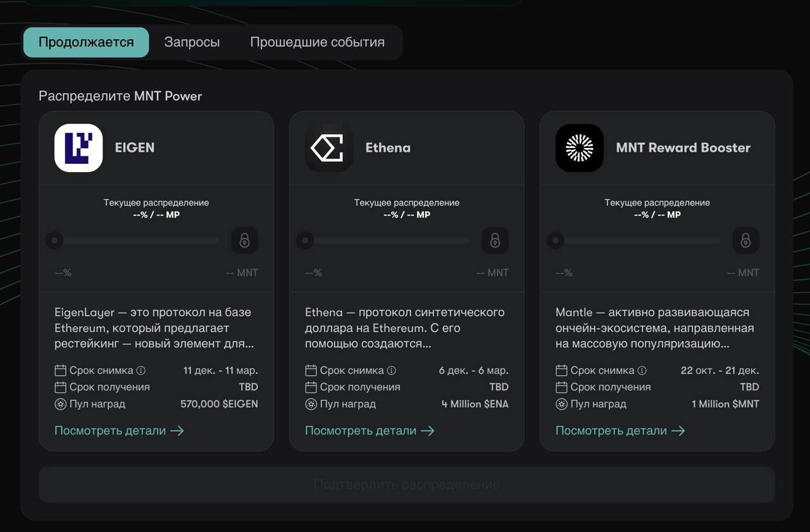Switch to the Продолжается tab
Image resolution: width=810 pixels, height=532 pixels.
click(x=86, y=42)
